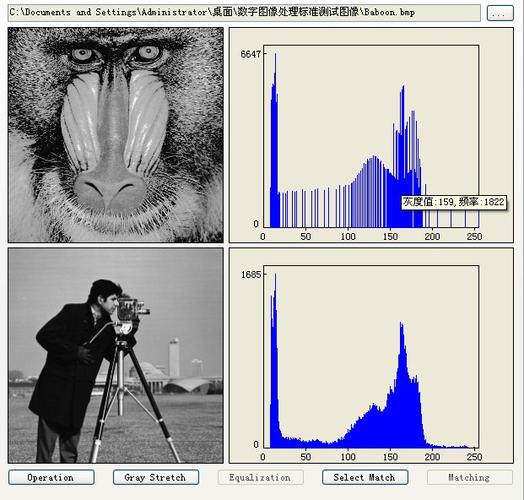Click the 1685 y-axis label on bottom histogram
Image resolution: width=524 pixels, height=500 pixels.
tap(251, 274)
